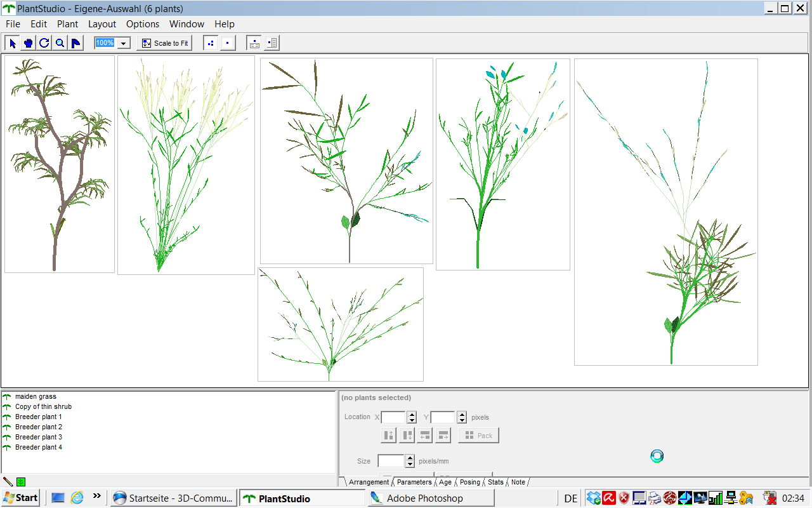Image resolution: width=812 pixels, height=508 pixels.
Task: Open the Window menu
Action: 187,24
